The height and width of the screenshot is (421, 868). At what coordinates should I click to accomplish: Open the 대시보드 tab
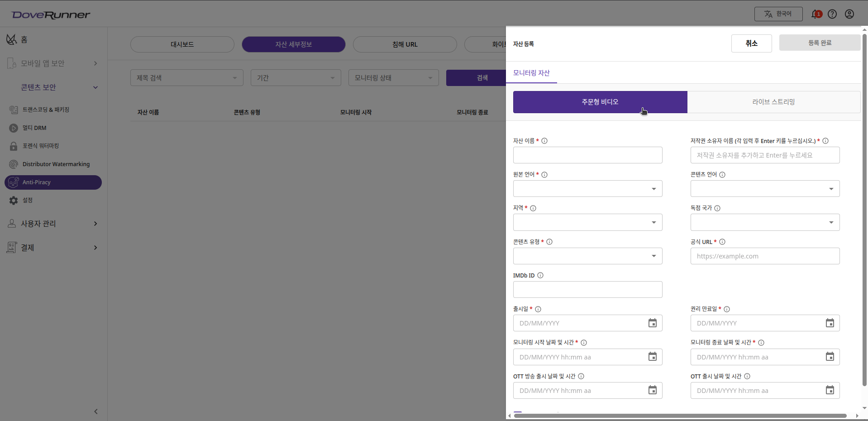(x=182, y=44)
